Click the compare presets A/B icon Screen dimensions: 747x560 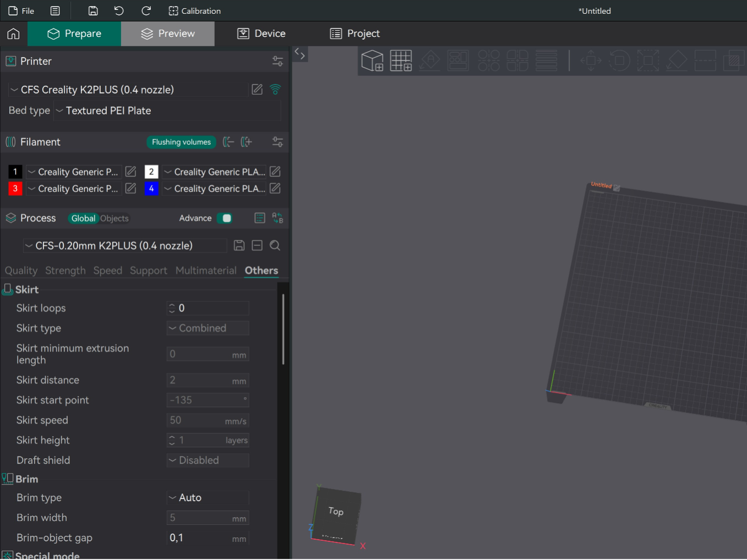277,218
